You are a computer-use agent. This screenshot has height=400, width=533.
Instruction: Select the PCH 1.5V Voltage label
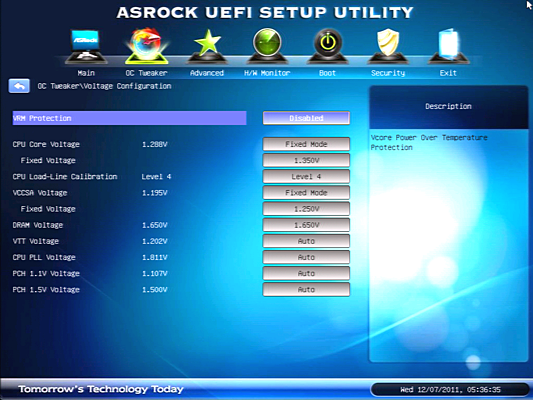click(x=46, y=290)
